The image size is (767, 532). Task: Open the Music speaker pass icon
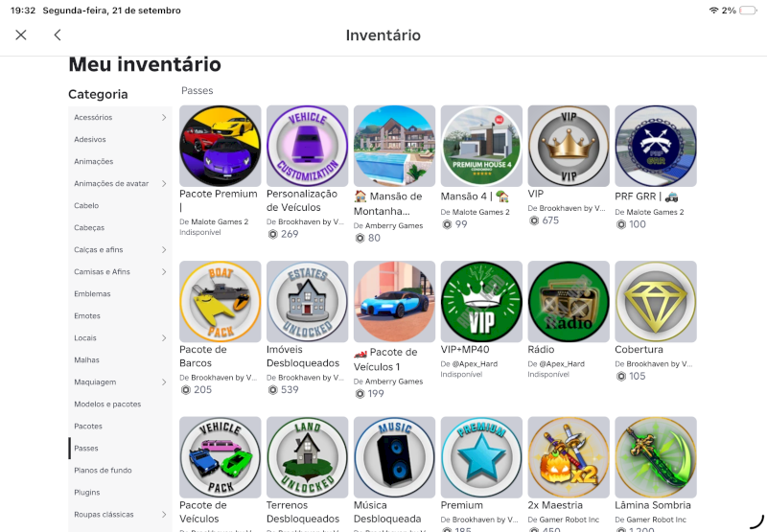[x=394, y=457]
